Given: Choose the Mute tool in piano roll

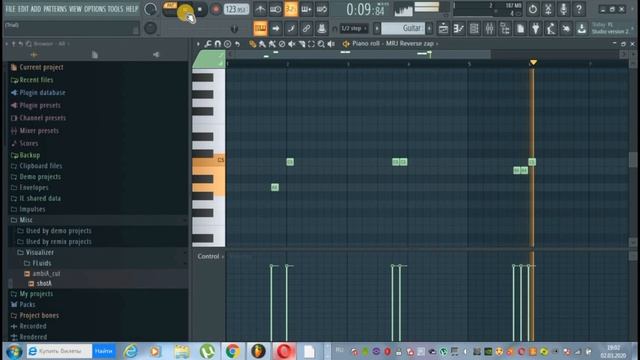Looking at the screenshot, I should [x=291, y=44].
